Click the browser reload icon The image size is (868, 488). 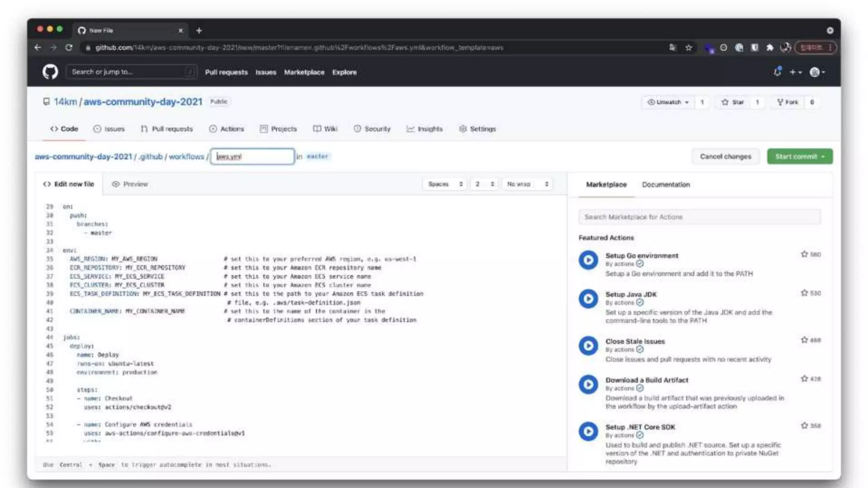69,47
